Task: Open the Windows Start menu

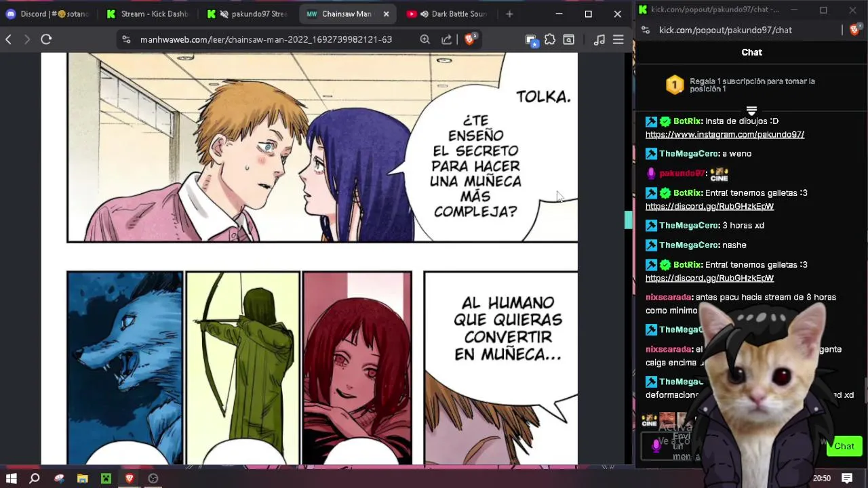Action: [11, 478]
